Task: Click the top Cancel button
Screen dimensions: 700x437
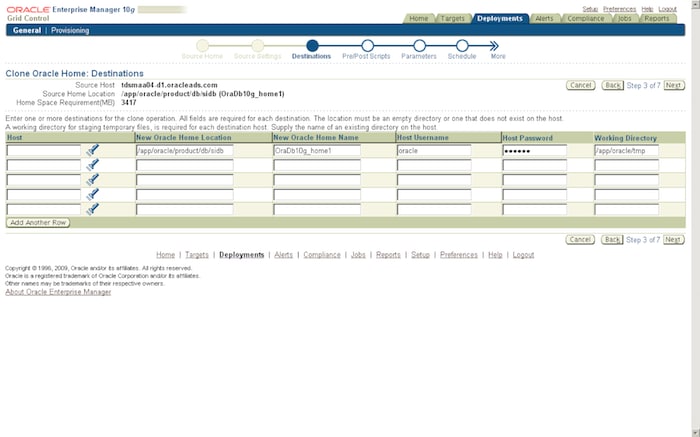Action: (x=580, y=85)
